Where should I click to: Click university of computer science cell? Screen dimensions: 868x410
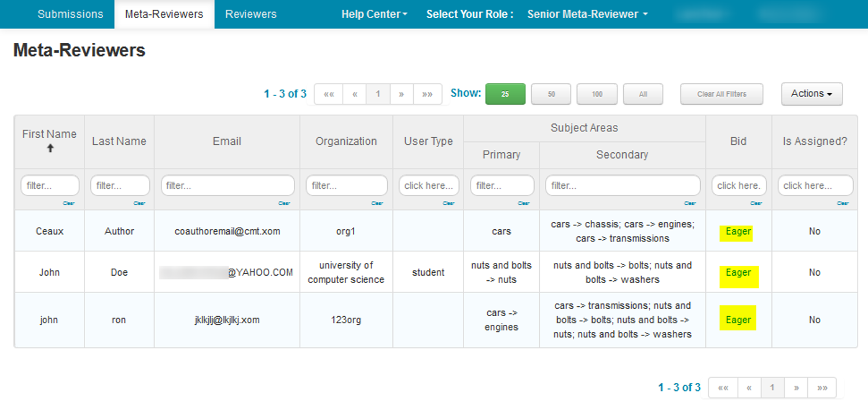(x=346, y=272)
